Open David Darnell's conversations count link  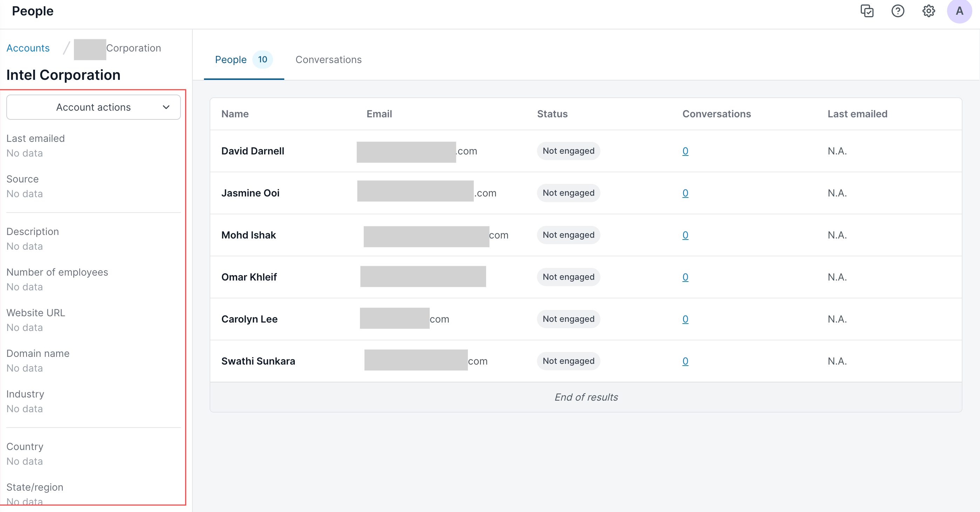pyautogui.click(x=685, y=151)
